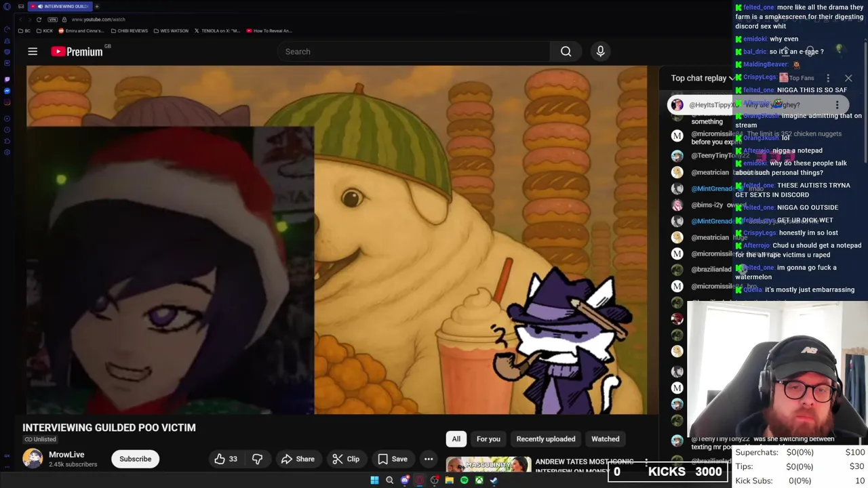Open Spotify from taskbar
The height and width of the screenshot is (488, 868).
[464, 481]
